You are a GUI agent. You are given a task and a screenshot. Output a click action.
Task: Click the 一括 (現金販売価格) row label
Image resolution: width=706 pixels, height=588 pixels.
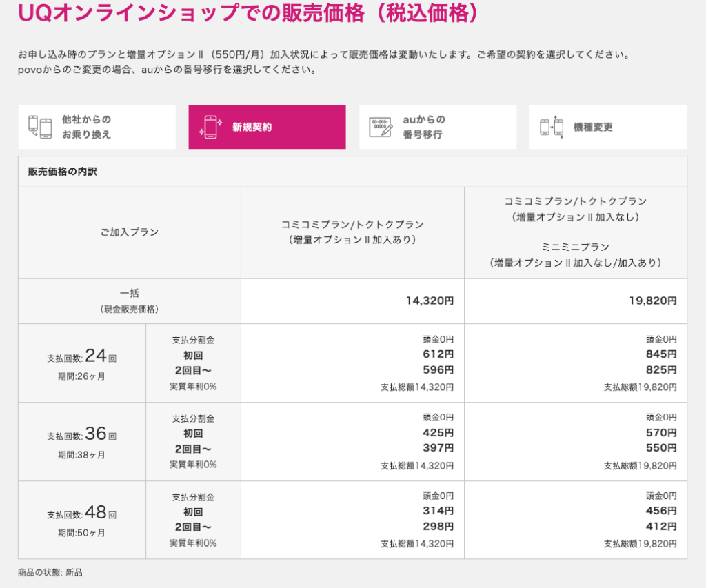click(130, 301)
